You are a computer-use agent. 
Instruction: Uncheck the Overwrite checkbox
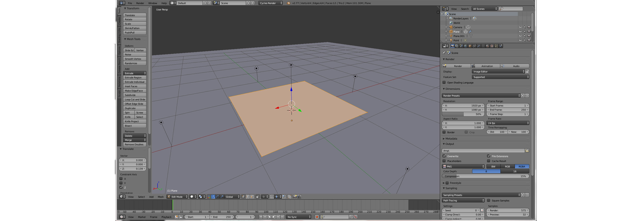(x=444, y=156)
